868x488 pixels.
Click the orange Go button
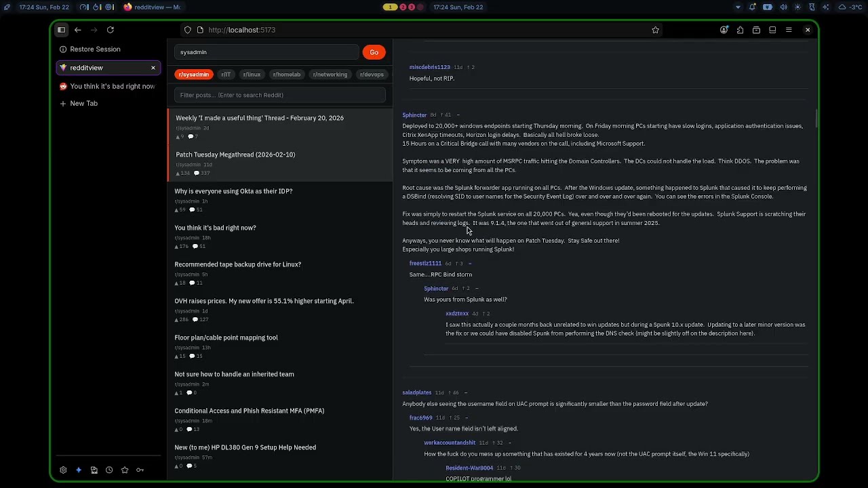(374, 52)
